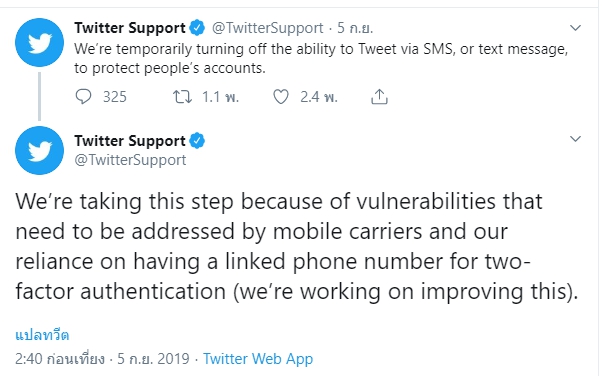Like the first tweet with heart icon
The height and width of the screenshot is (376, 603).
(281, 97)
